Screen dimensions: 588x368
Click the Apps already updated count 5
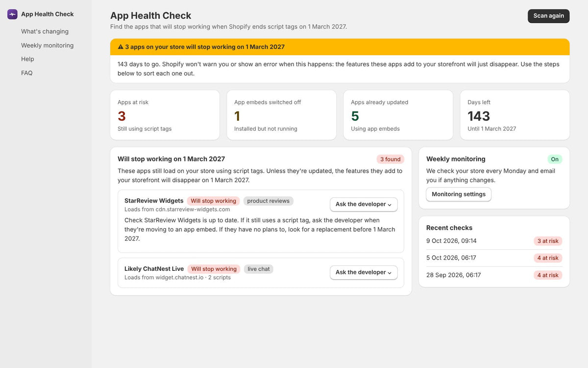[x=355, y=116]
